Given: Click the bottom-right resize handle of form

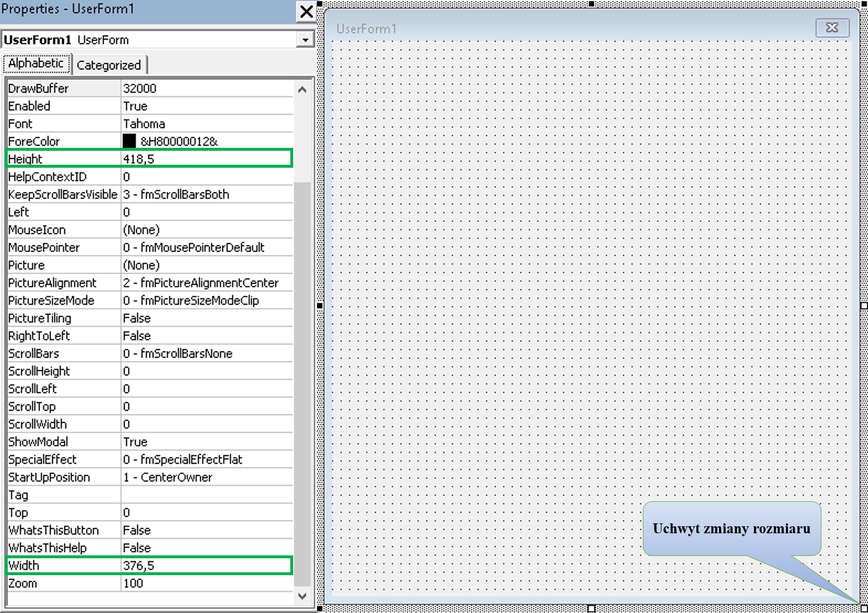Looking at the screenshot, I should click(864, 608).
